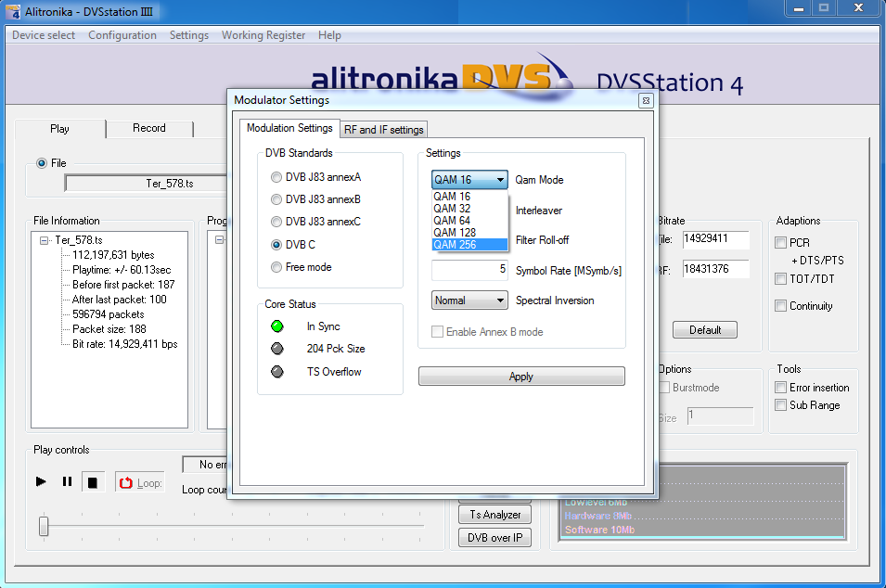
Task: Switch to RF and IF settings tab
Action: [x=384, y=130]
